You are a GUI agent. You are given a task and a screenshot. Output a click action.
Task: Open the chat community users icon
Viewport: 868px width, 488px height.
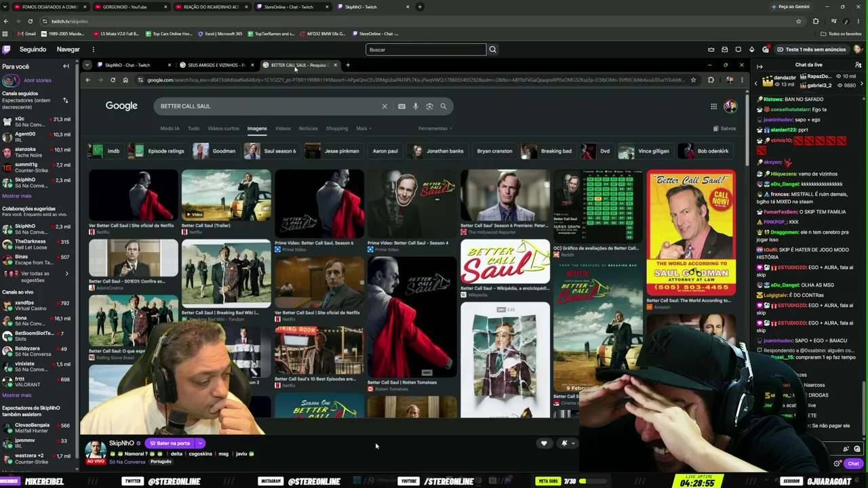(859, 65)
